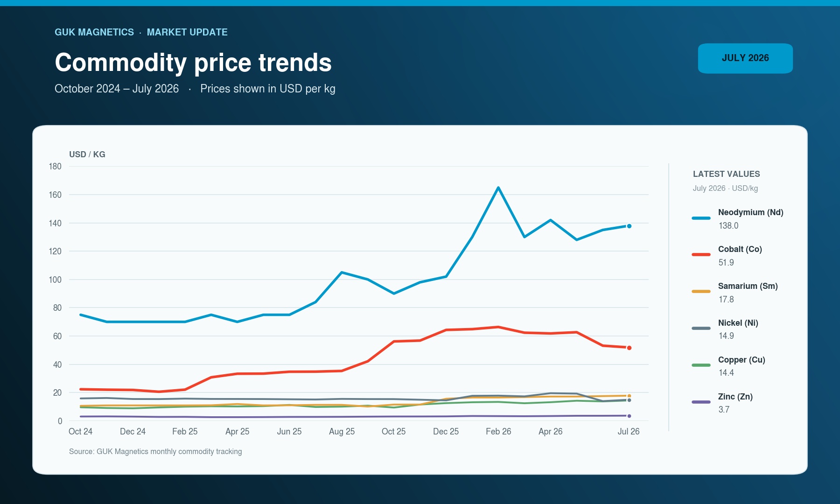The height and width of the screenshot is (504, 840).
Task: Click the JULY 2026 button
Action: coord(745,58)
